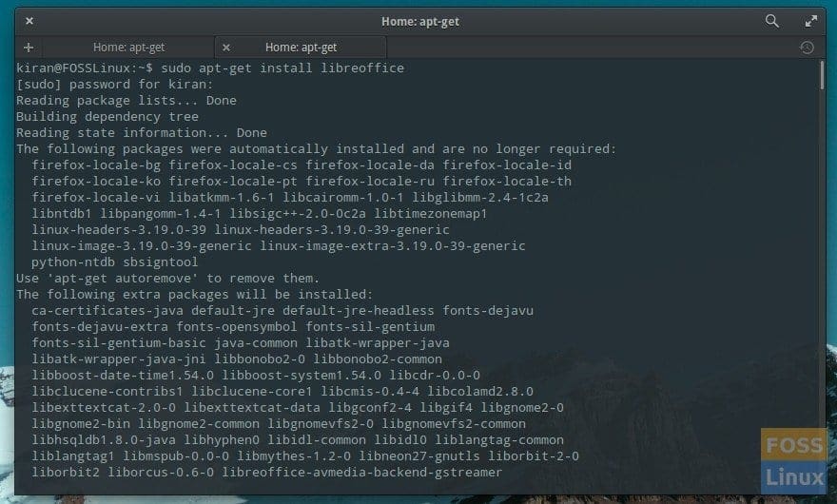Click the package name libhsqldb1.8.0-java
Image resolution: width=837 pixels, height=504 pixels.
coord(104,440)
